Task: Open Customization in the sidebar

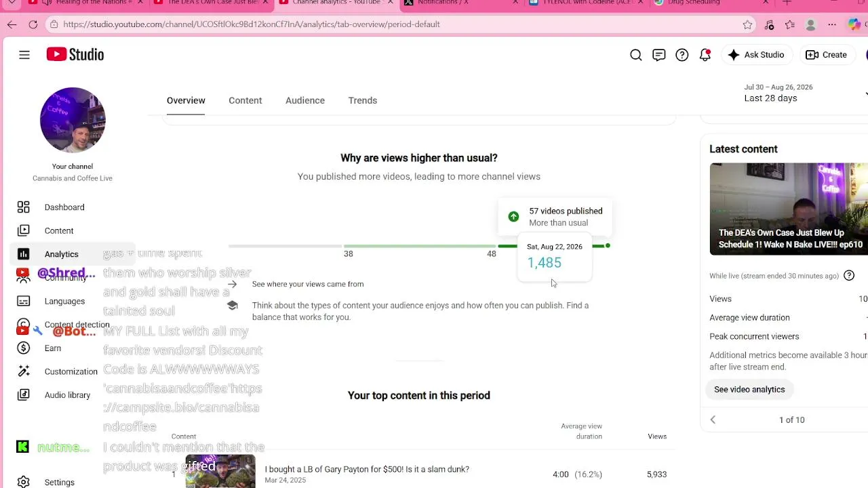Action: coord(71,371)
